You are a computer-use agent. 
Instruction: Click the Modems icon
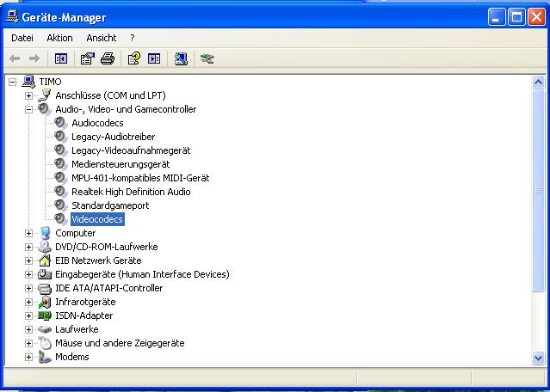pos(45,357)
